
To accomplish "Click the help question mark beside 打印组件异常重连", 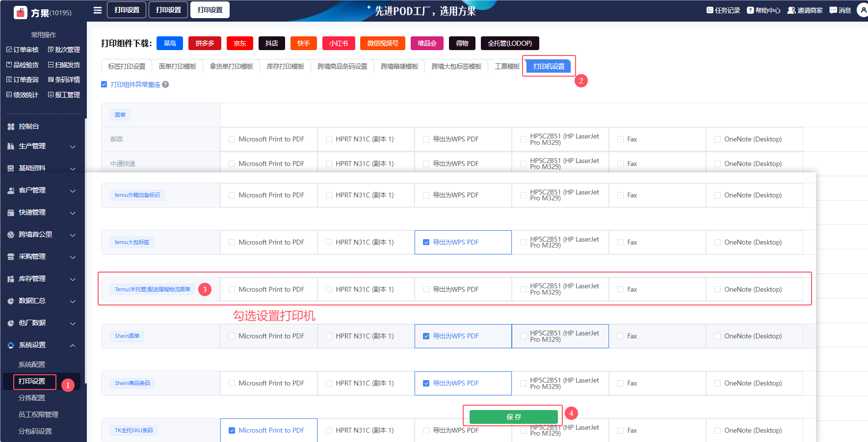I will pos(166,84).
